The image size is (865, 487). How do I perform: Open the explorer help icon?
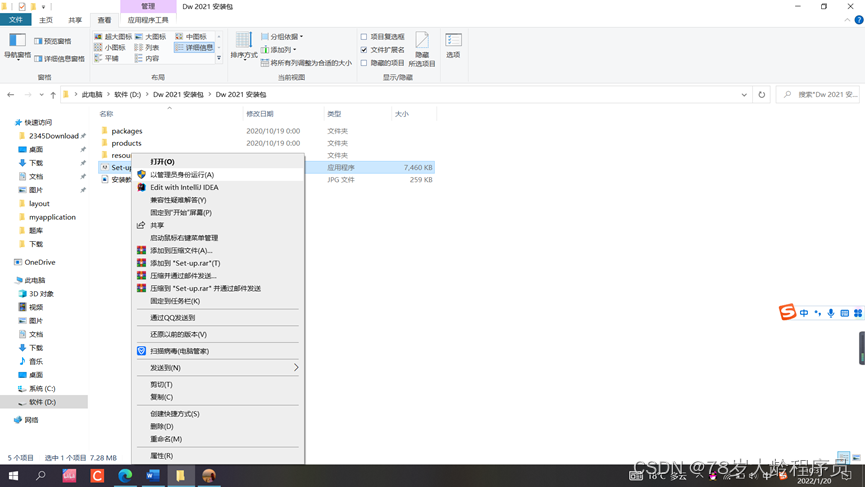click(859, 20)
